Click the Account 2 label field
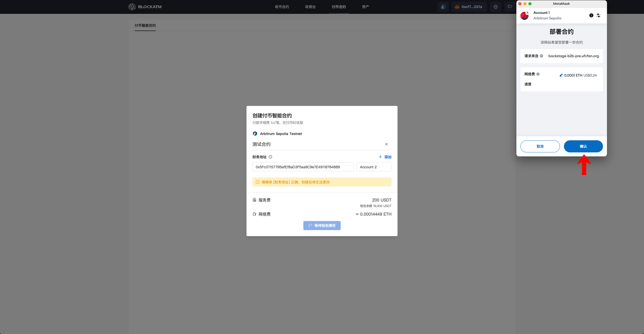644x334 pixels. coord(374,167)
